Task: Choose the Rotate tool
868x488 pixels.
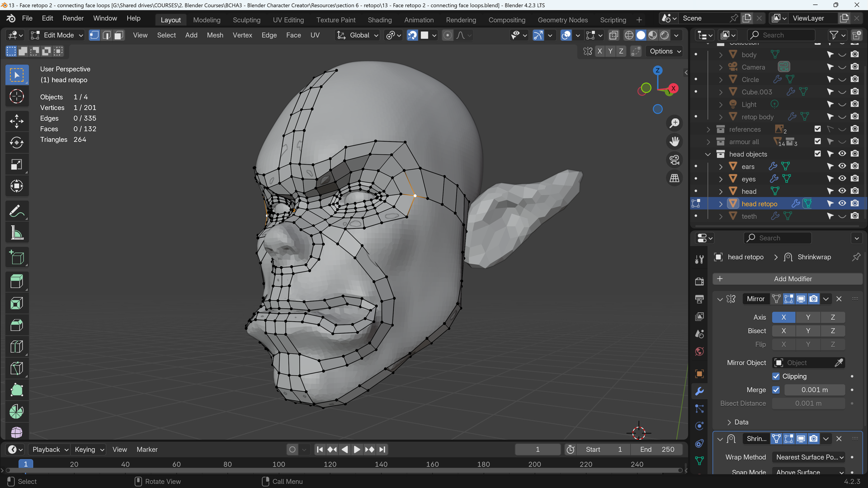Action: 17,142
